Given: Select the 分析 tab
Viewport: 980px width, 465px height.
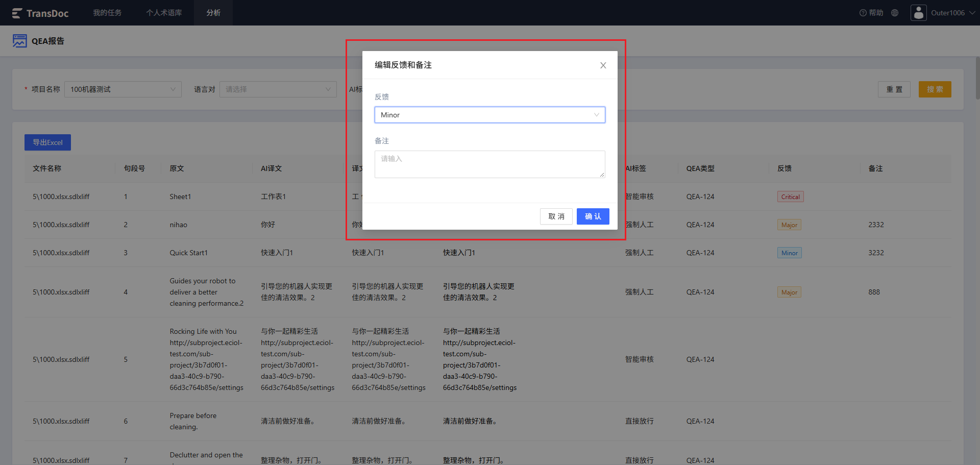Looking at the screenshot, I should point(213,13).
